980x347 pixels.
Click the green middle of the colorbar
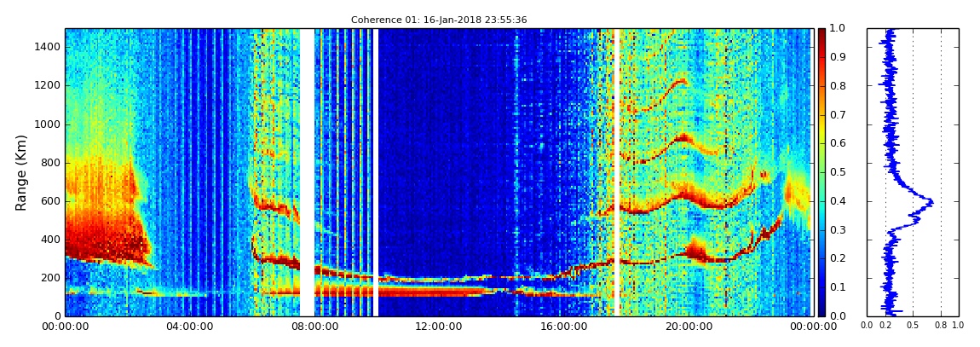(x=821, y=172)
